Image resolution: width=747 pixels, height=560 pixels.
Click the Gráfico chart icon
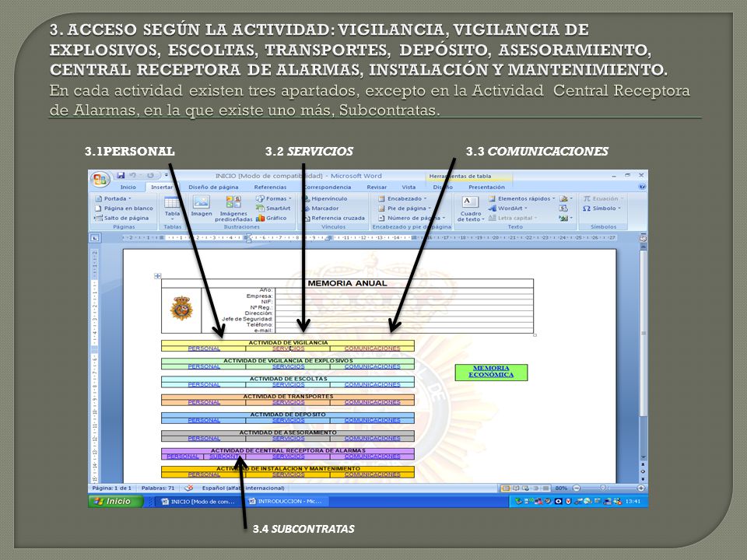271,218
